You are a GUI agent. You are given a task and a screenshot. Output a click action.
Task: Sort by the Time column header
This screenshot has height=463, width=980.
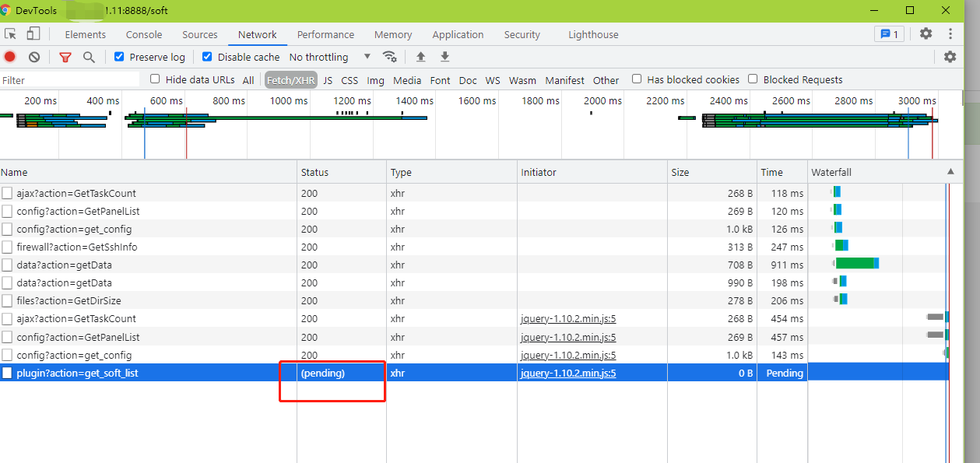pos(783,172)
